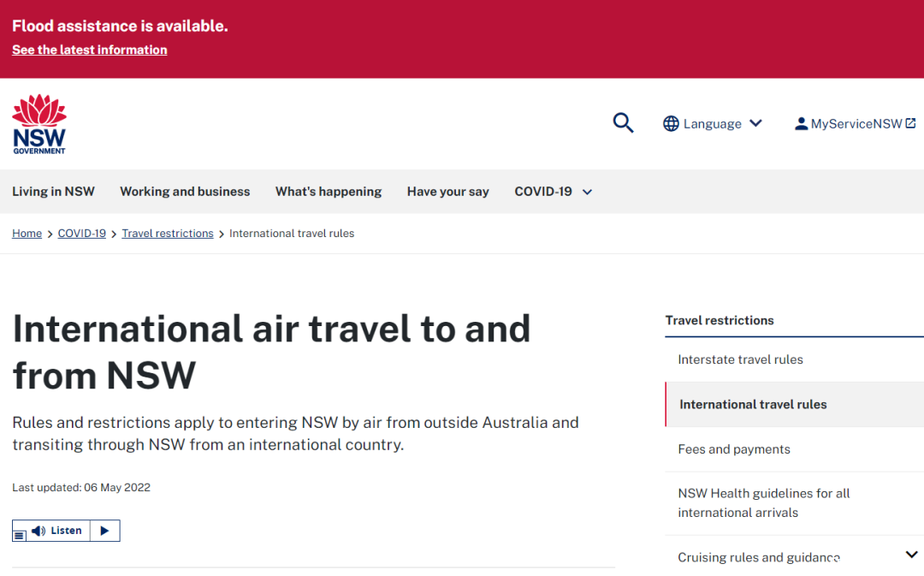Screen dimensions: 924x576
Task: Open the Living in NSW menu
Action: pyautogui.click(x=54, y=192)
